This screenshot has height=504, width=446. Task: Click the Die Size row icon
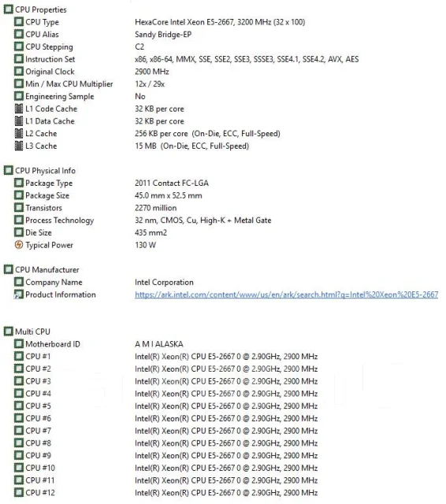pyautogui.click(x=19, y=232)
